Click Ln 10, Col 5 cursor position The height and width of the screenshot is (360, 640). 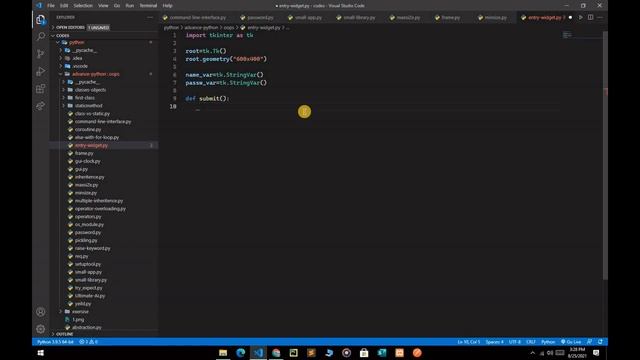[x=468, y=342]
